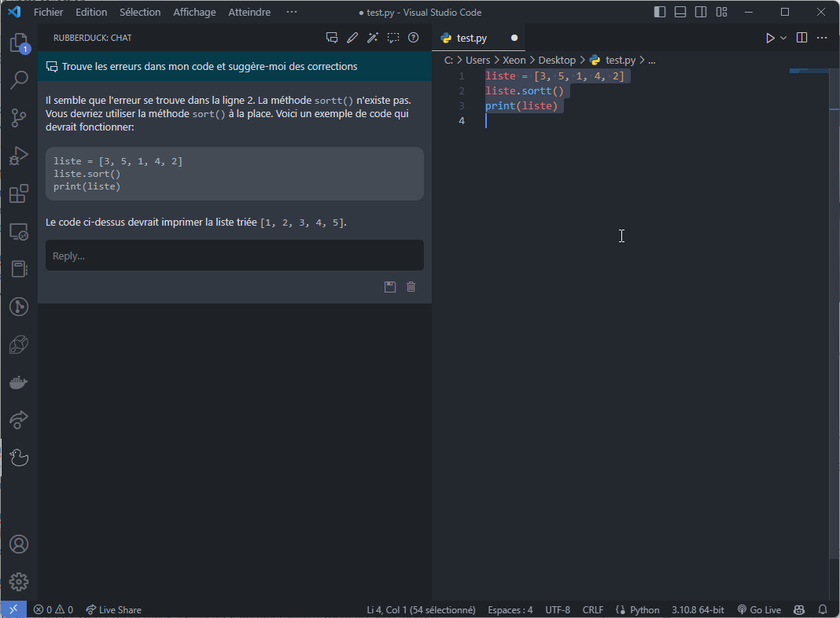Screen dimensions: 840x618
Task: Click UTF-8 encoding in status bar
Action: pos(557,609)
